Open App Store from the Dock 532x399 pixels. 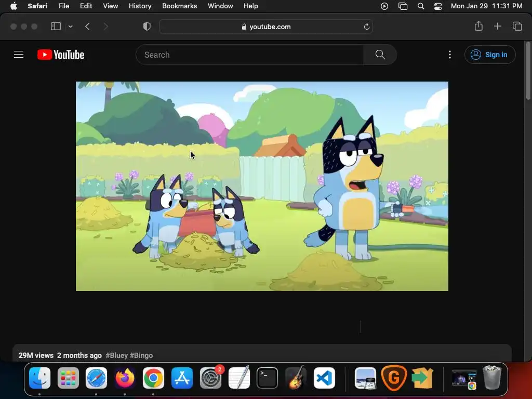coord(182,378)
